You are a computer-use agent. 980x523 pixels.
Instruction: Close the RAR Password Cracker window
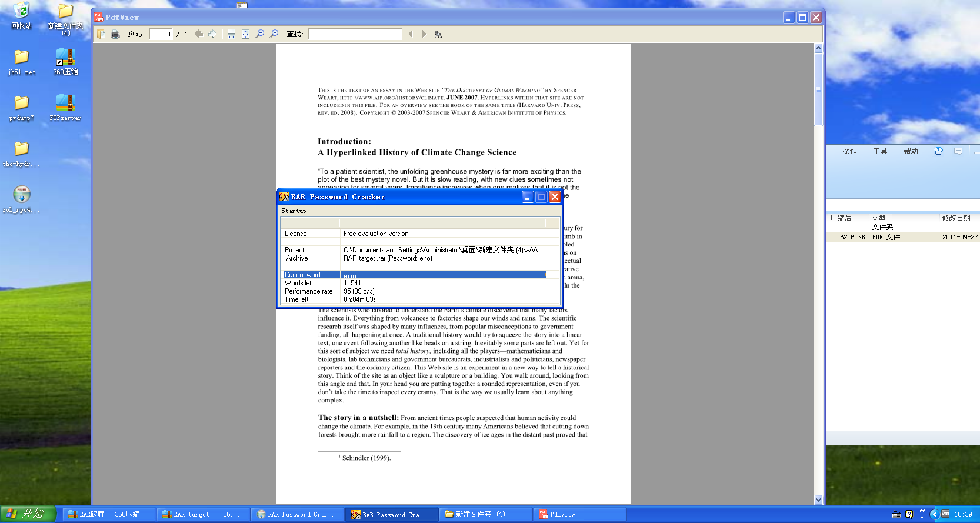pos(555,197)
